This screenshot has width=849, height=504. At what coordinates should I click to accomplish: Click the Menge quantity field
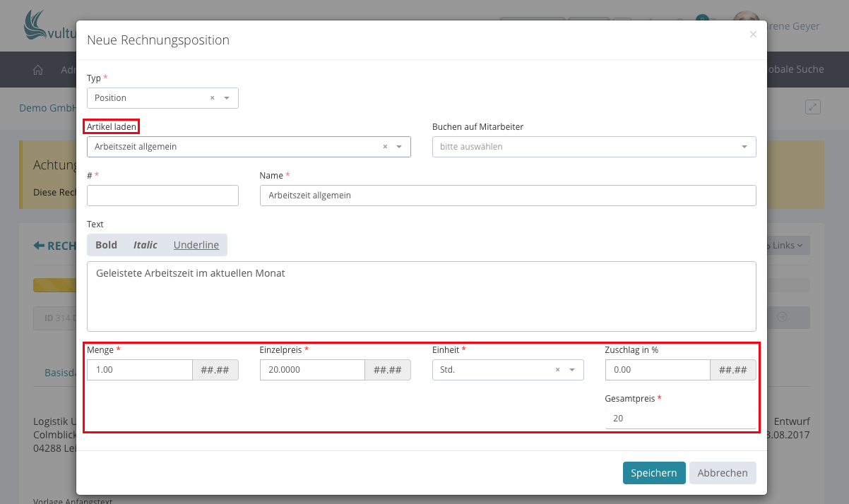tap(139, 370)
